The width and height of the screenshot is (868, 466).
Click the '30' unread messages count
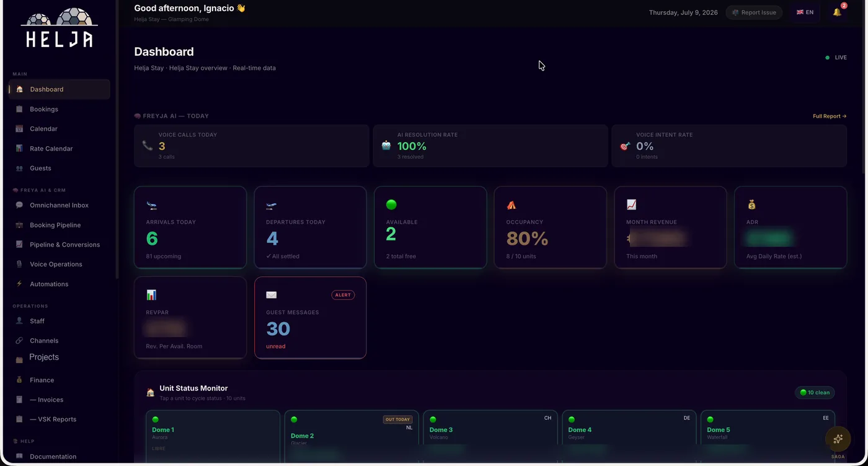point(278,329)
